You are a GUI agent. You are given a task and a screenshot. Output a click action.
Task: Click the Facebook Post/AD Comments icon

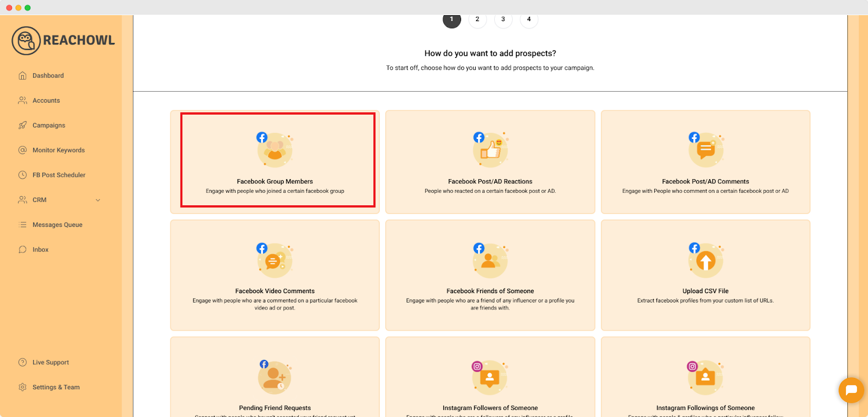tap(706, 149)
